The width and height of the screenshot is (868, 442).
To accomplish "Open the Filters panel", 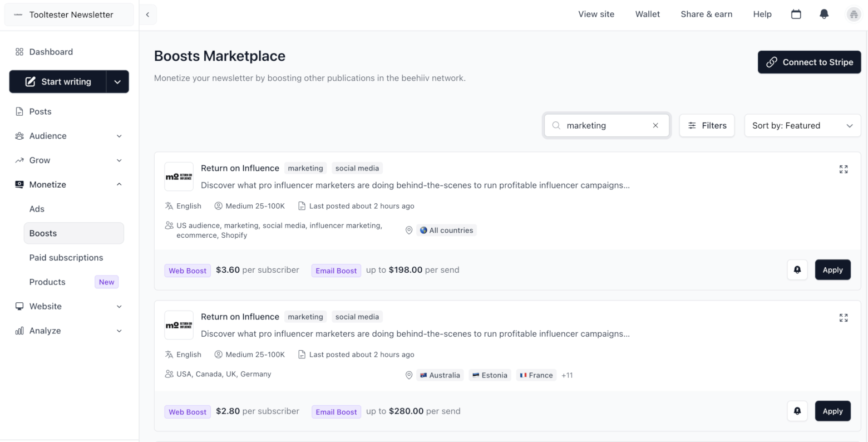I will tap(707, 126).
